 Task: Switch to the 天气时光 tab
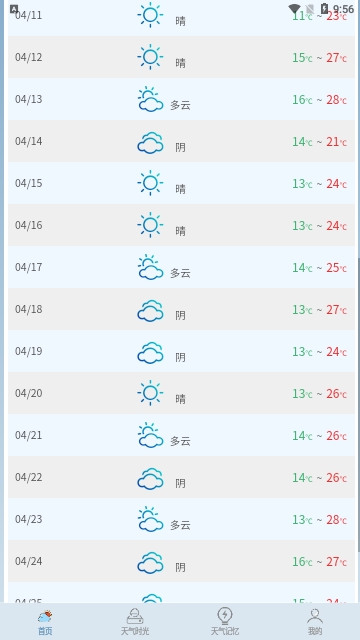135,622
